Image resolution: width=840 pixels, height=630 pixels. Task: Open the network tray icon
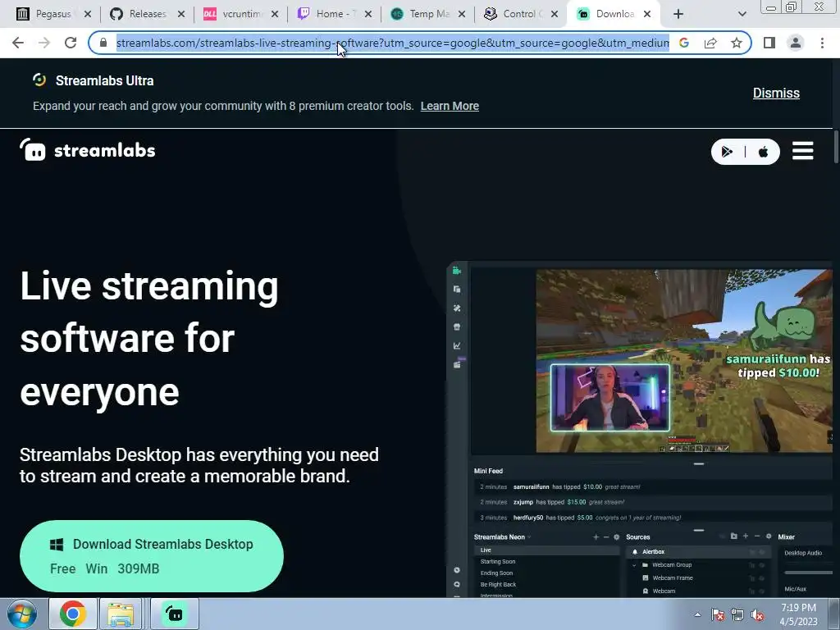tap(737, 614)
